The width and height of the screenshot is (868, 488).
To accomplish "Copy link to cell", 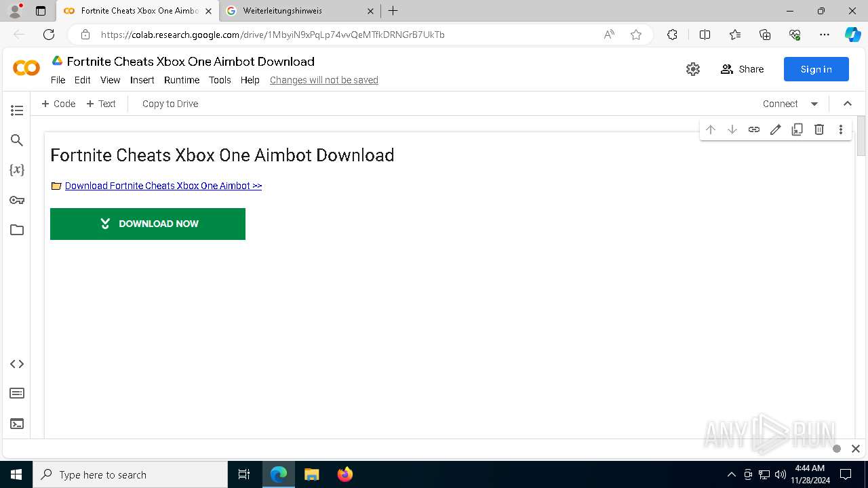I will click(x=754, y=129).
